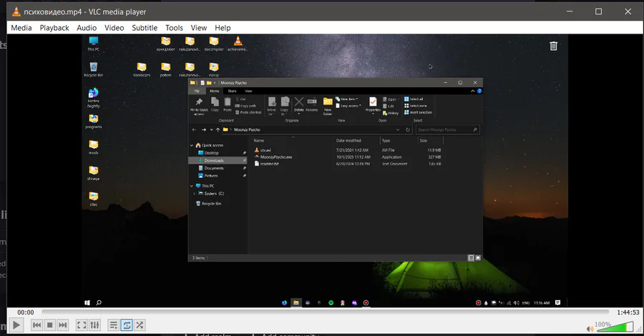Open the Tools menu

coord(174,28)
